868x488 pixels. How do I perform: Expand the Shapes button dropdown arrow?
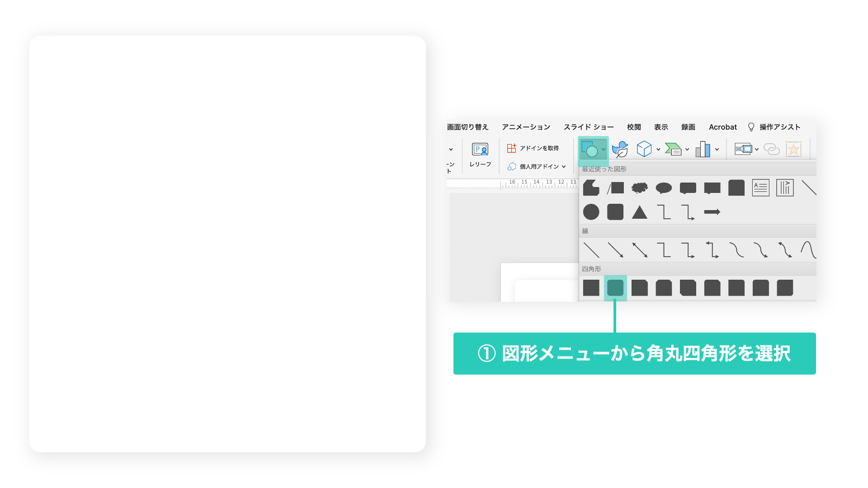coord(604,150)
